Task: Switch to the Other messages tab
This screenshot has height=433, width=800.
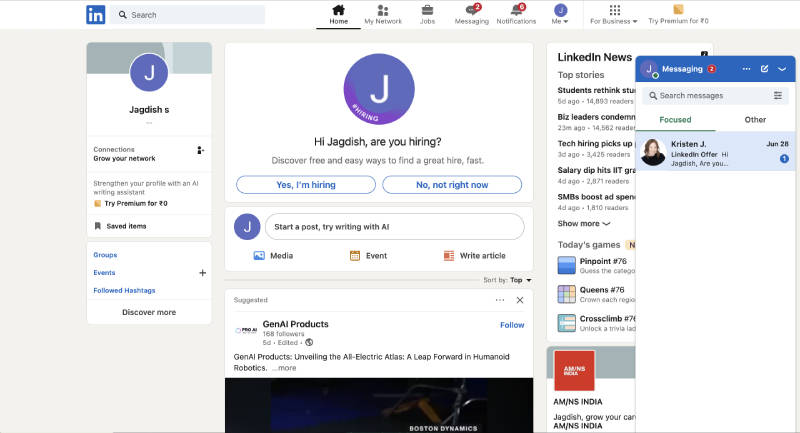Action: [x=755, y=120]
